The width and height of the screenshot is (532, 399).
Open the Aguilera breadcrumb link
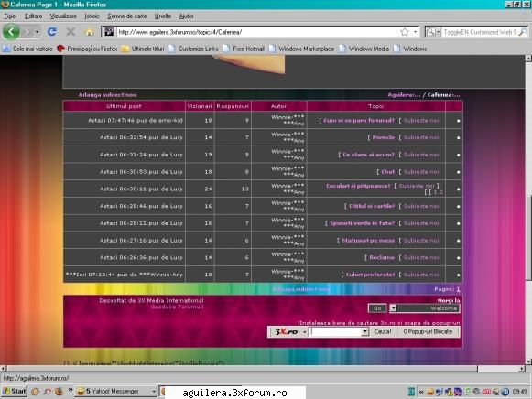point(404,95)
